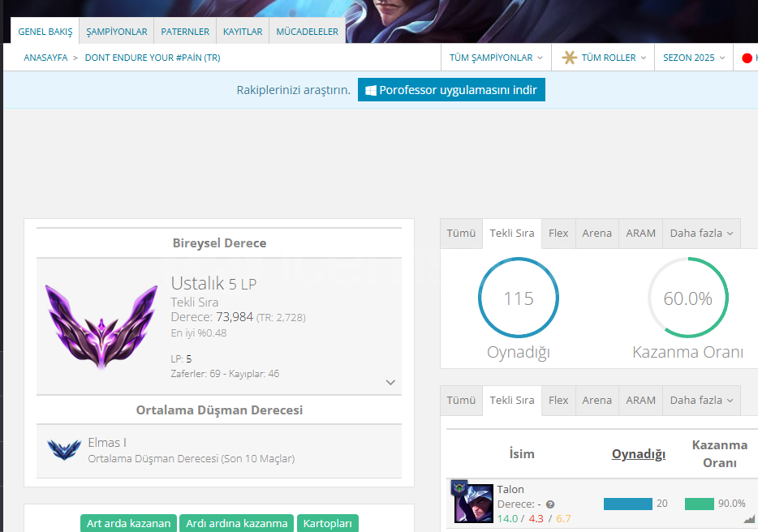Click the Ustalık rank emblem

coord(101,326)
